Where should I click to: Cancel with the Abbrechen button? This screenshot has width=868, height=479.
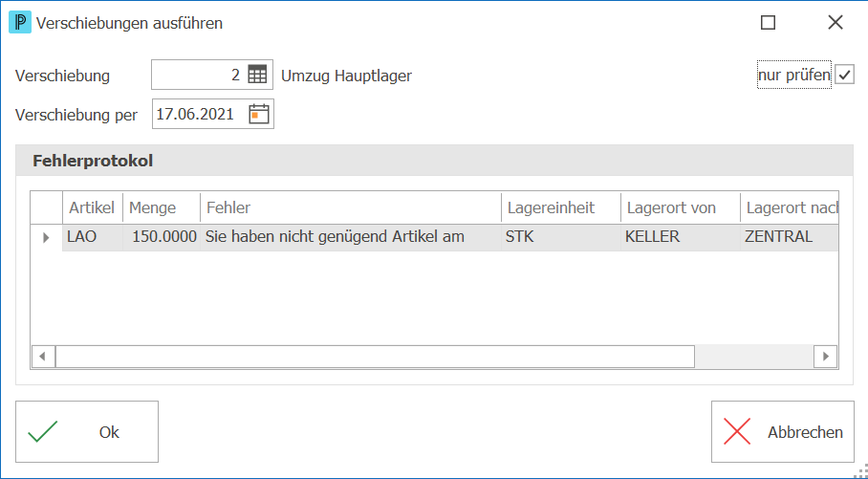[x=783, y=432]
